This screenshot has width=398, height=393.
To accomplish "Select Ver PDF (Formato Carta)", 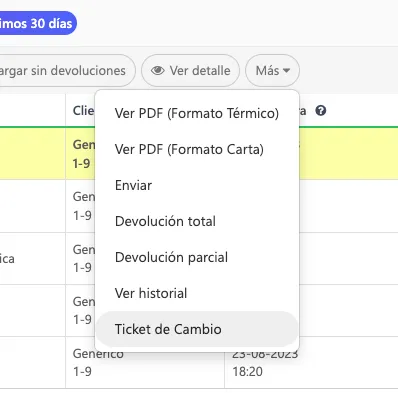I will 197,149.
